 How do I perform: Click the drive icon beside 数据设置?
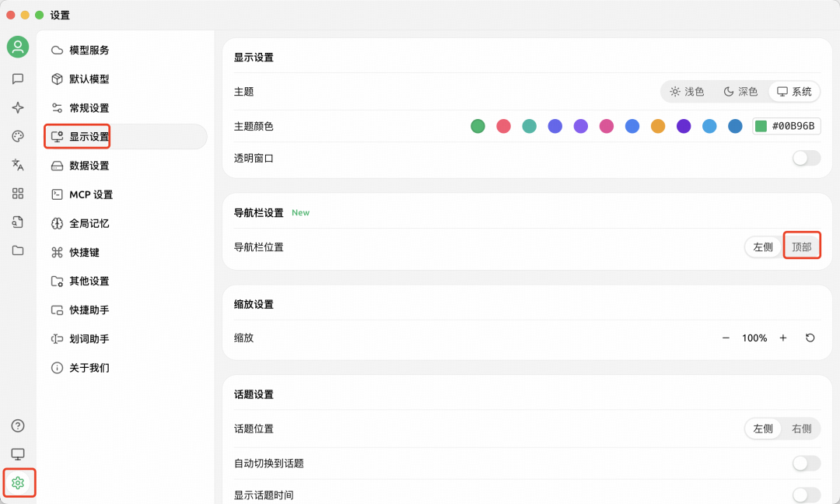pyautogui.click(x=57, y=166)
